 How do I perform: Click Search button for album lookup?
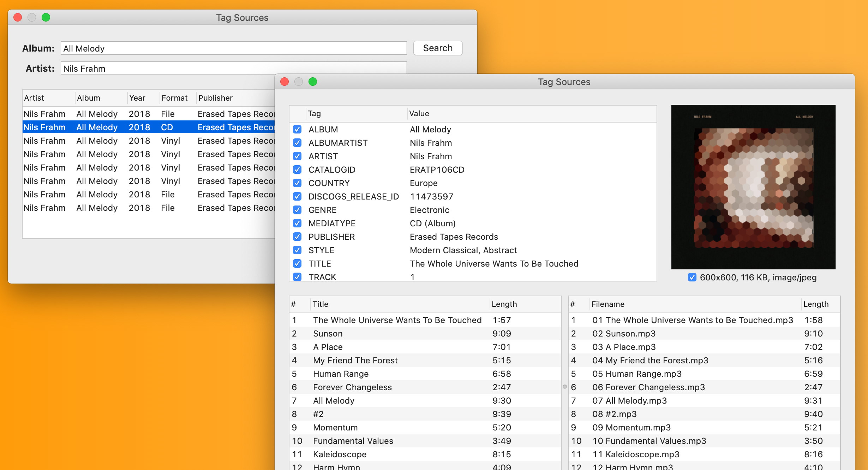(x=438, y=48)
